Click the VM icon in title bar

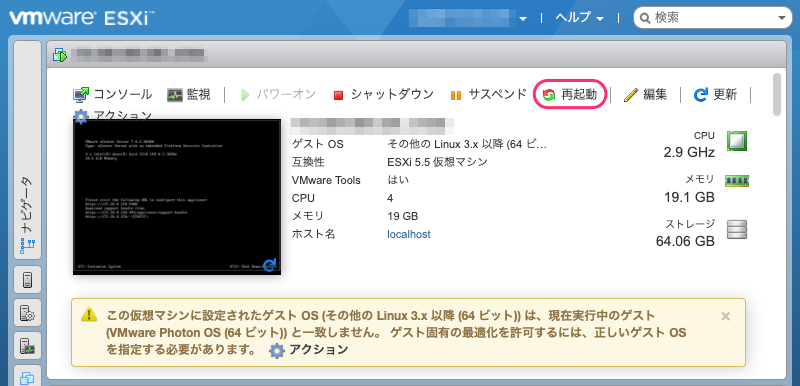[x=60, y=54]
